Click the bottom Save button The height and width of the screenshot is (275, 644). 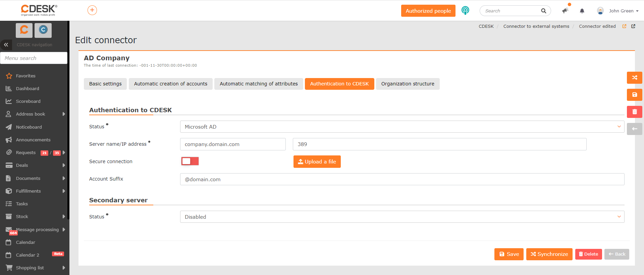509,254
